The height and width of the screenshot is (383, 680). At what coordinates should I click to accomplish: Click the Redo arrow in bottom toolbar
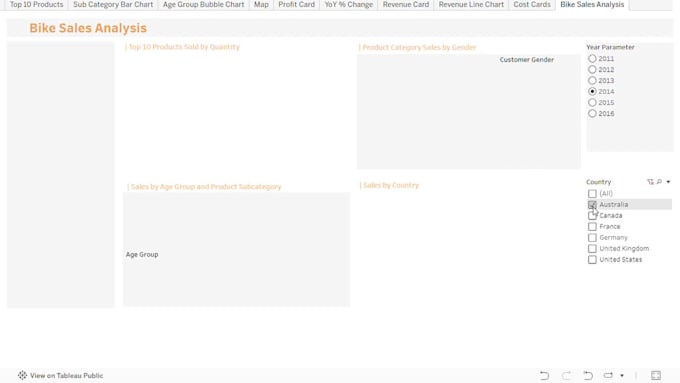point(566,375)
